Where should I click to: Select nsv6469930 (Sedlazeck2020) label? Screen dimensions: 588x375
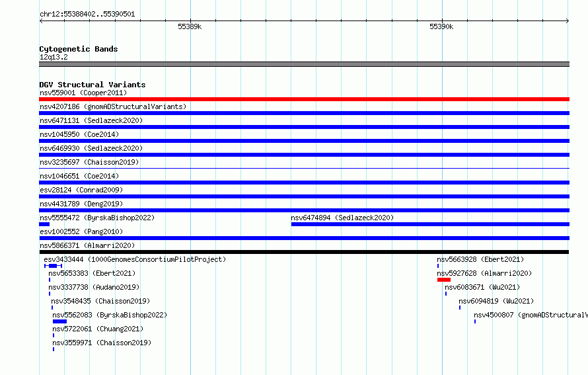[x=91, y=148]
